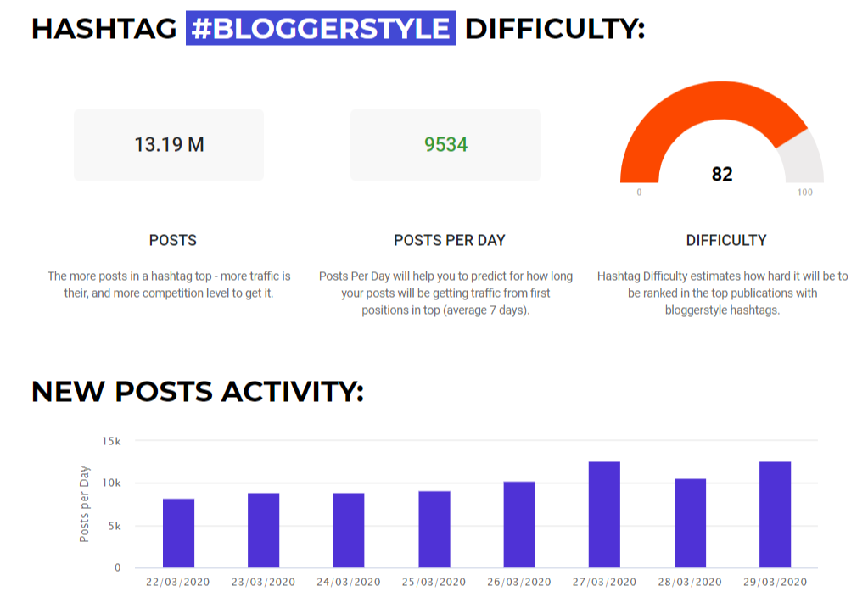
Task: Select the 9534 posts per day box
Action: [x=445, y=145]
